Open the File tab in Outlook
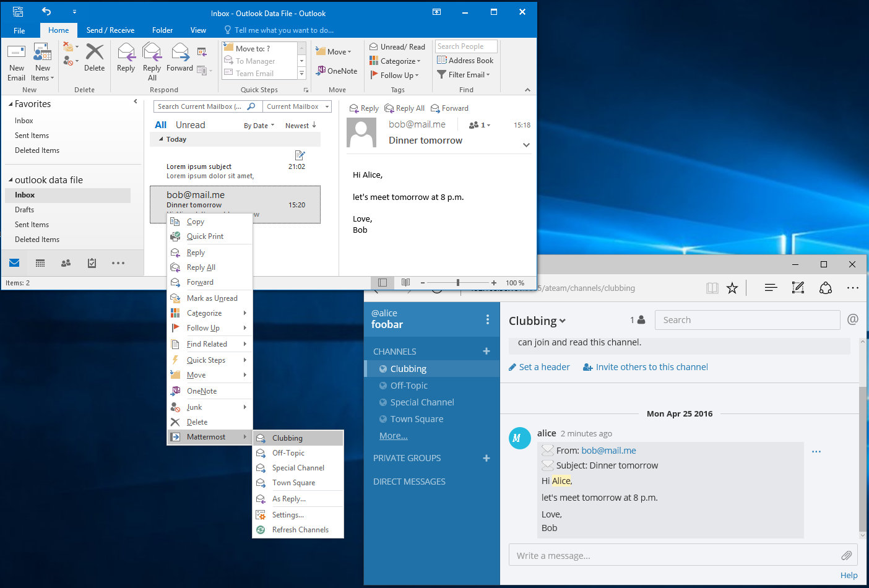Image resolution: width=869 pixels, height=588 pixels. [x=19, y=30]
